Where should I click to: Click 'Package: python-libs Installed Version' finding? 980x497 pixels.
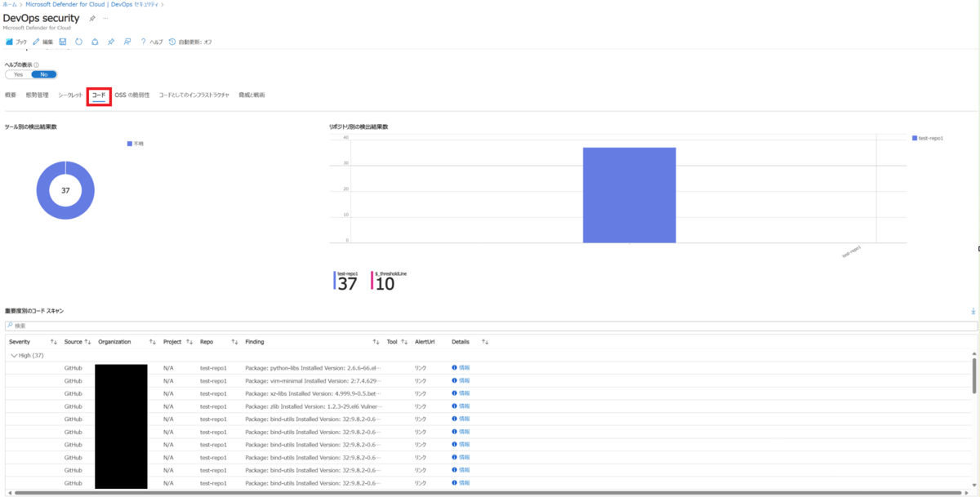[x=314, y=368]
